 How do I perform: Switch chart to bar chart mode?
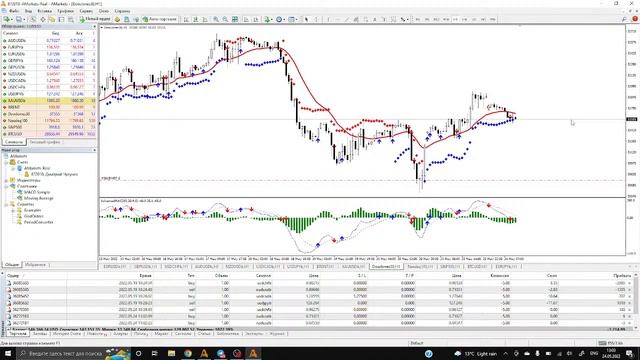tap(187, 19)
